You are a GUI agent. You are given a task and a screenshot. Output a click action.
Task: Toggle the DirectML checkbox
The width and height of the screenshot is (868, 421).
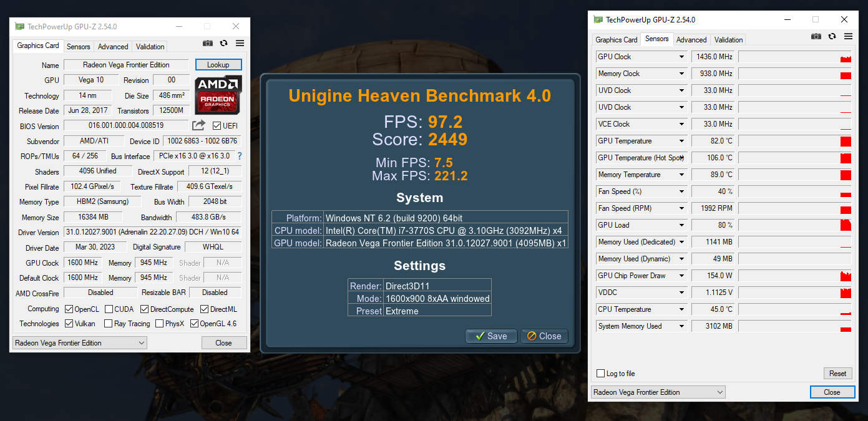point(205,309)
